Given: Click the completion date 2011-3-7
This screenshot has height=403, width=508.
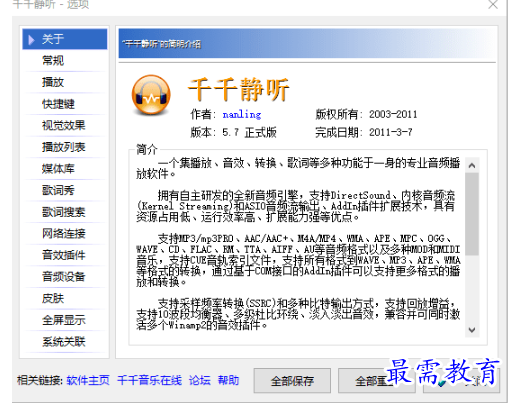Looking at the screenshot, I should click(391, 133).
